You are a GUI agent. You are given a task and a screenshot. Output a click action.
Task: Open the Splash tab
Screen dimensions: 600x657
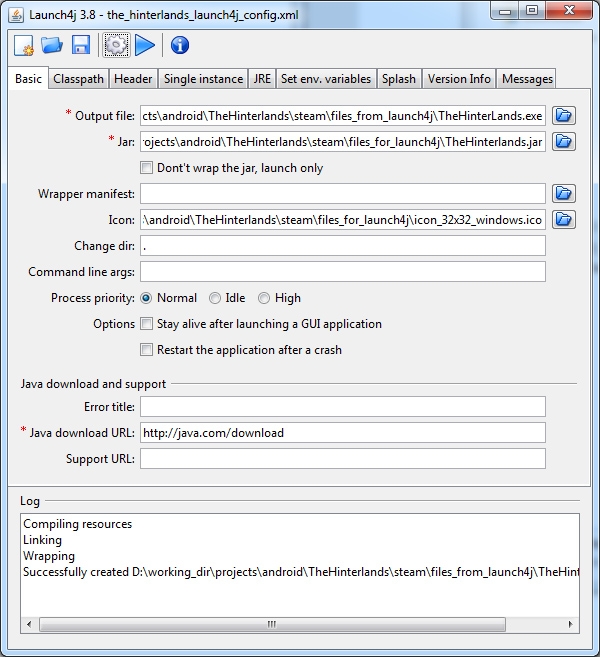(x=399, y=79)
